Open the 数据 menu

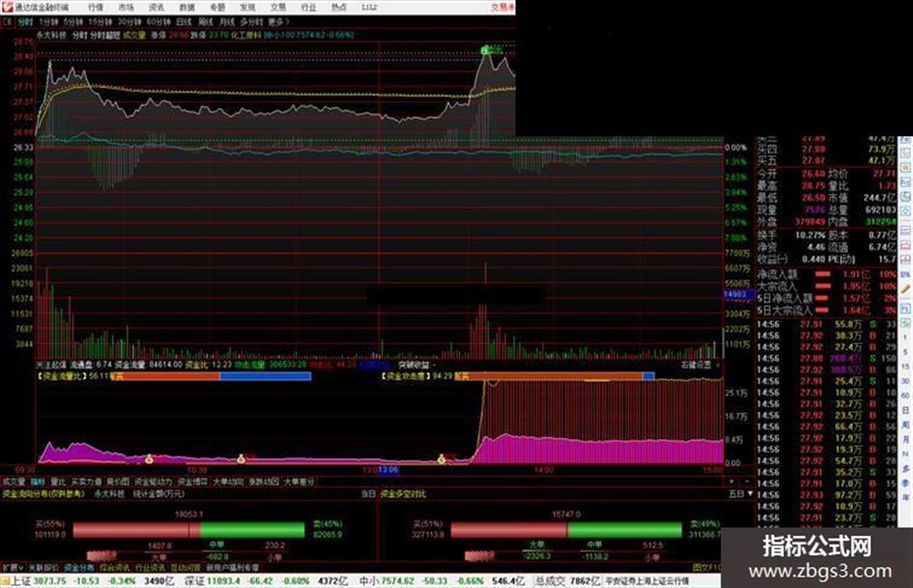point(186,8)
